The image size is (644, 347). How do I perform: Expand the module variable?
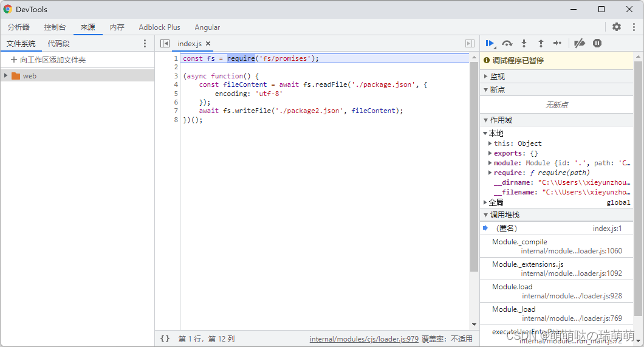pos(490,163)
